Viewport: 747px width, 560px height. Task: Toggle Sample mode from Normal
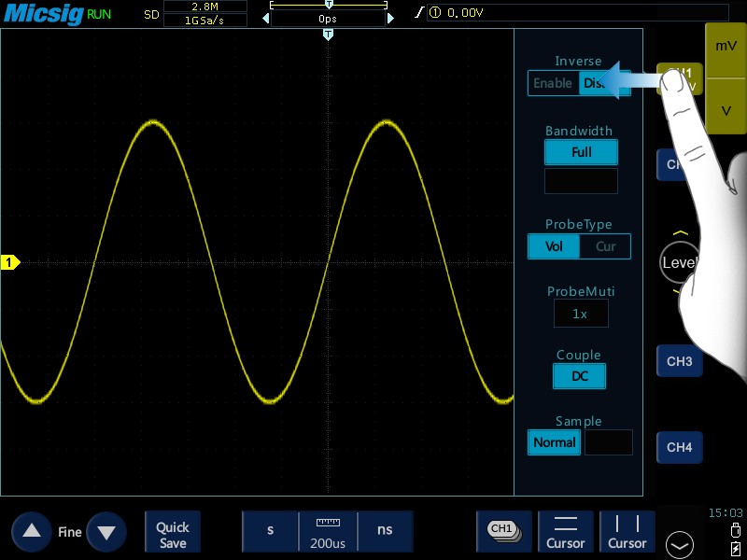coord(554,442)
